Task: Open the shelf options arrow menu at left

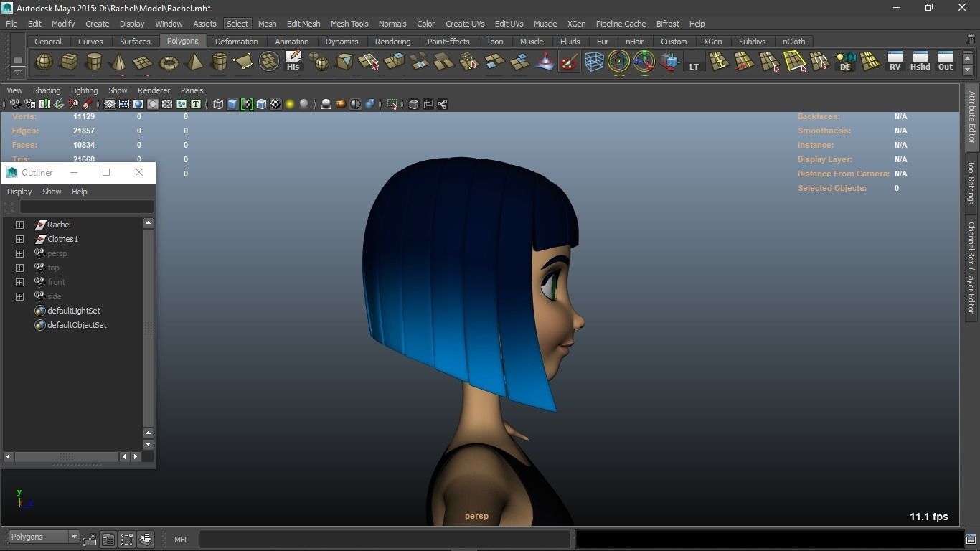Action: (x=17, y=71)
